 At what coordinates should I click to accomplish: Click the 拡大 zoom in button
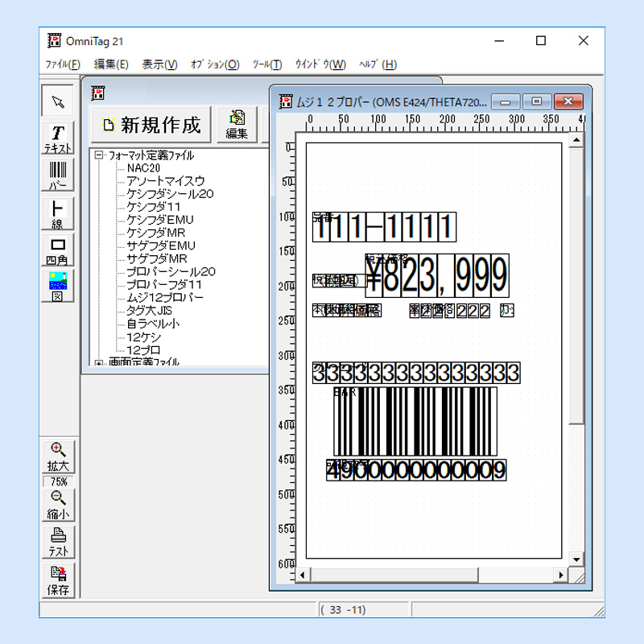[58, 456]
